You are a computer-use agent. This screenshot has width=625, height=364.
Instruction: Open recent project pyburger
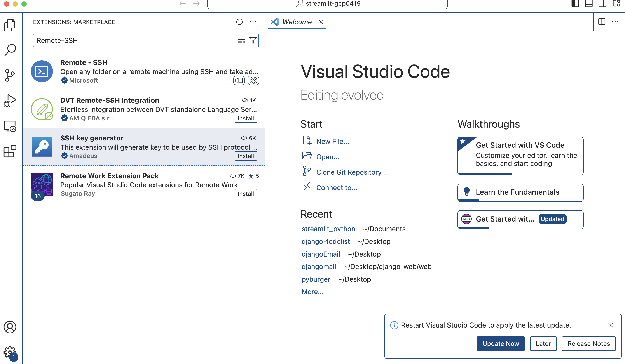click(x=316, y=279)
